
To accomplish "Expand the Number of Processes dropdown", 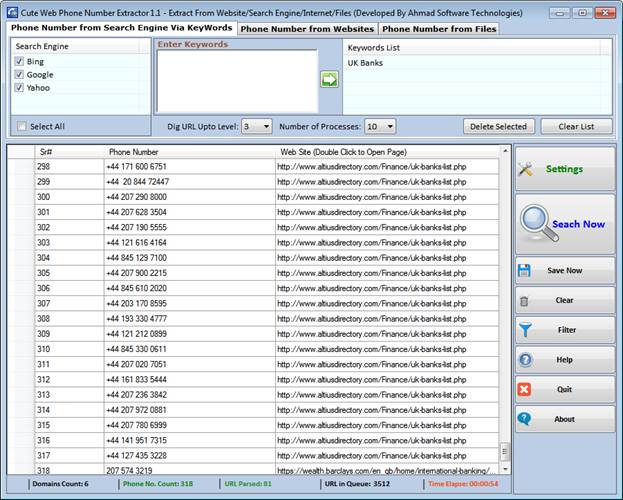I will (380, 127).
